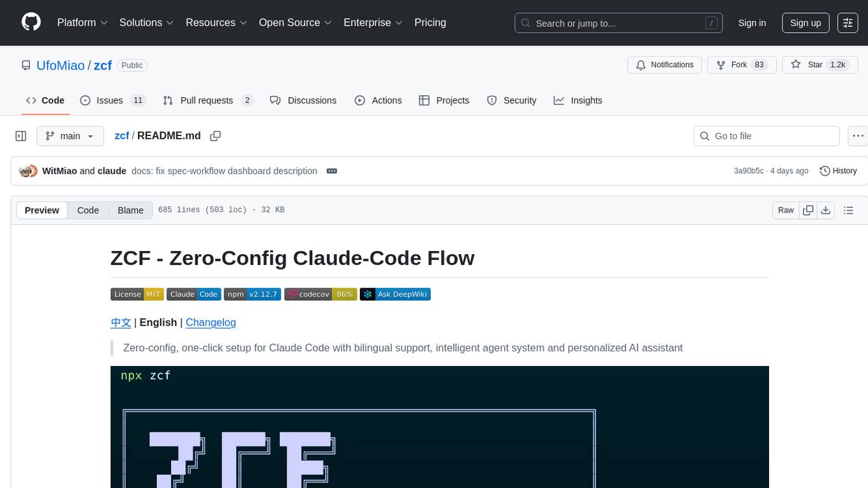868x488 pixels.
Task: Switch to the Security tab
Action: tap(512, 100)
